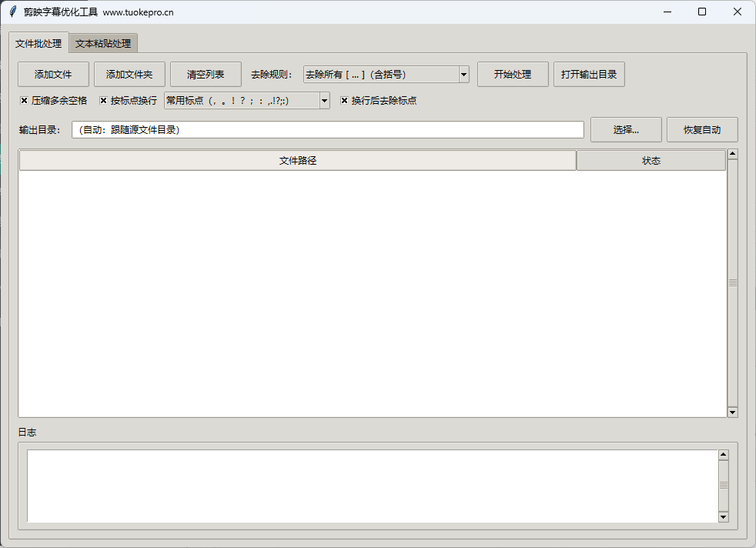The image size is (756, 548).
Task: Select the 文件批处理 tab
Action: click(38, 44)
